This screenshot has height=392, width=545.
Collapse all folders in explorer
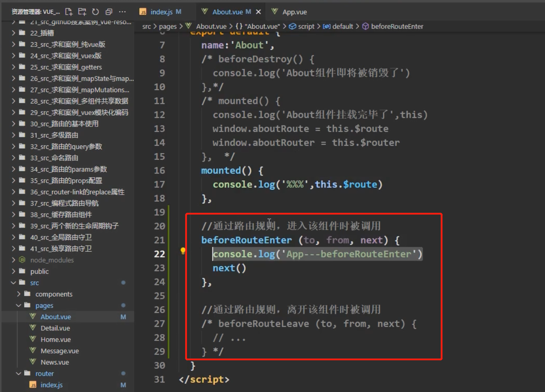[x=109, y=12]
